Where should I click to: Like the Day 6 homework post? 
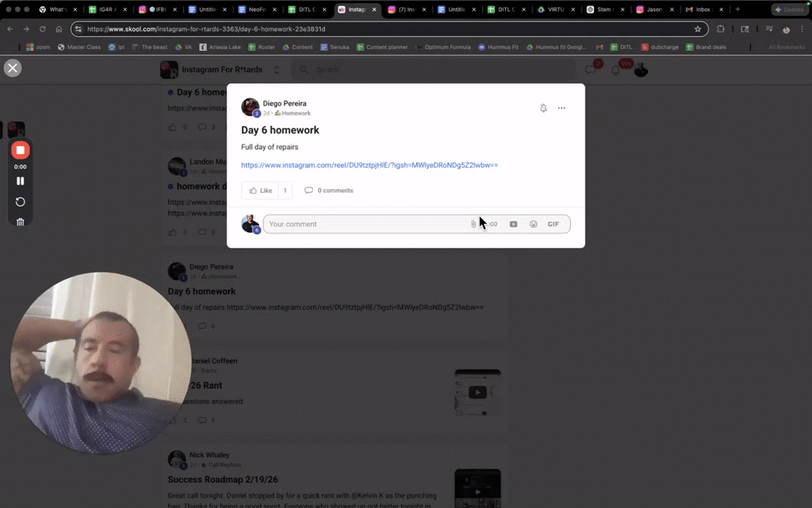tap(260, 190)
